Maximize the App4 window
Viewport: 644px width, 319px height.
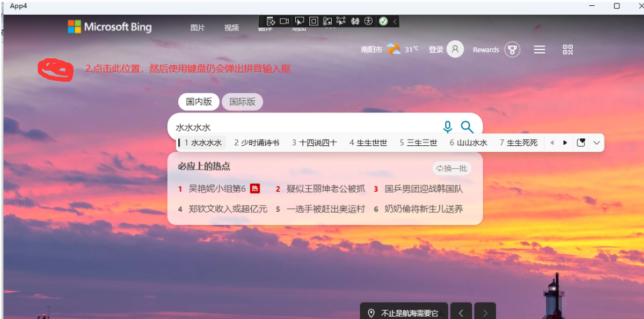617,6
